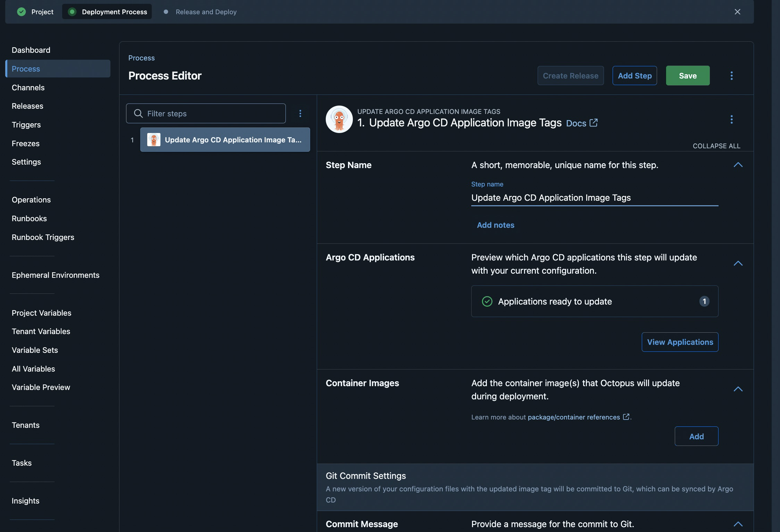The width and height of the screenshot is (780, 532).
Task: Click the Deployment Process status circle icon
Action: point(72,12)
